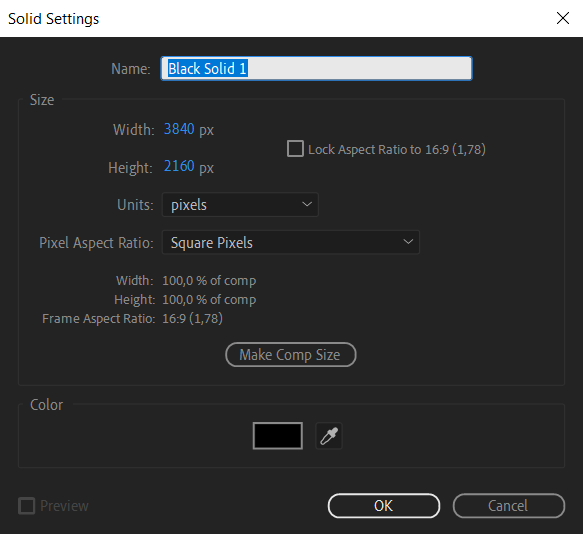Click the chevron arrow on Units combo box

[307, 204]
